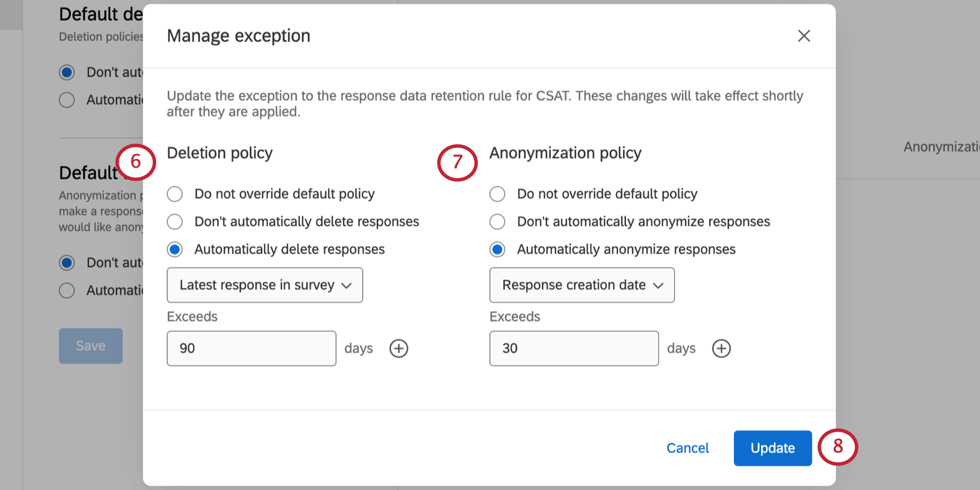
Task: Click the 90 days Exceeds input field
Action: (251, 348)
